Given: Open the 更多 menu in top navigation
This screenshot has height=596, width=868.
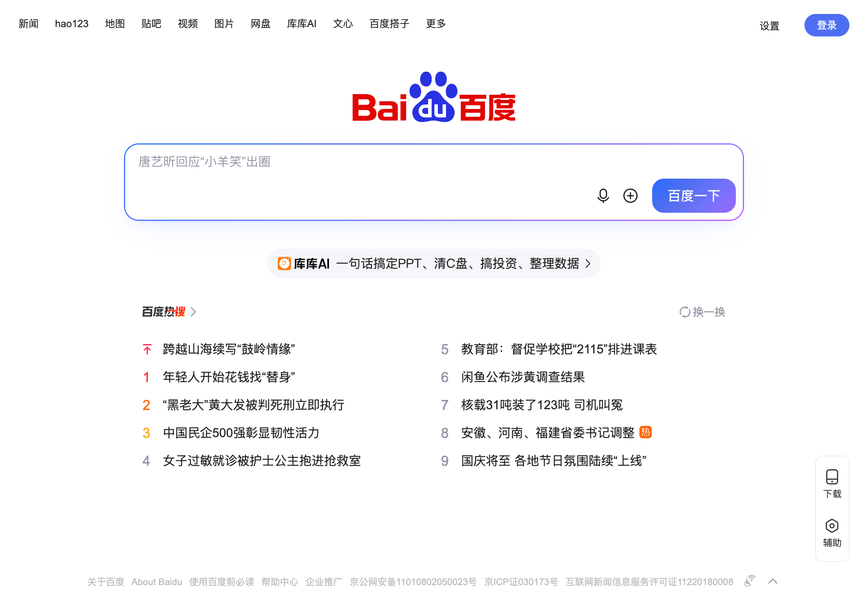Looking at the screenshot, I should [436, 24].
